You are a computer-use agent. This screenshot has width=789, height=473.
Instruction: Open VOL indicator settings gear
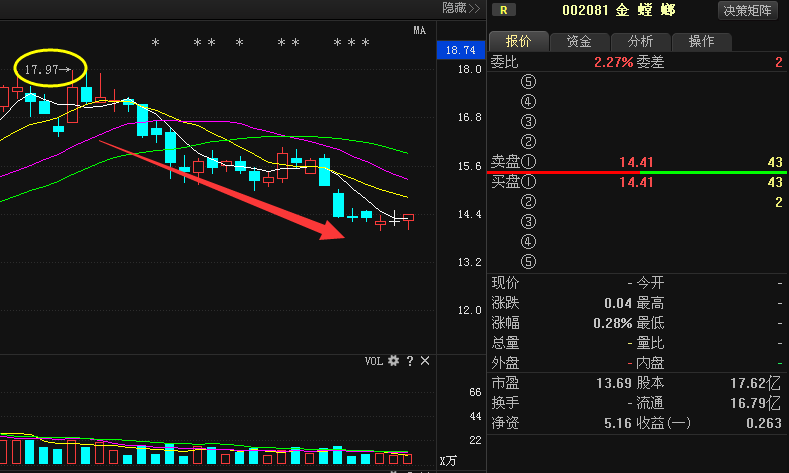tap(393, 360)
